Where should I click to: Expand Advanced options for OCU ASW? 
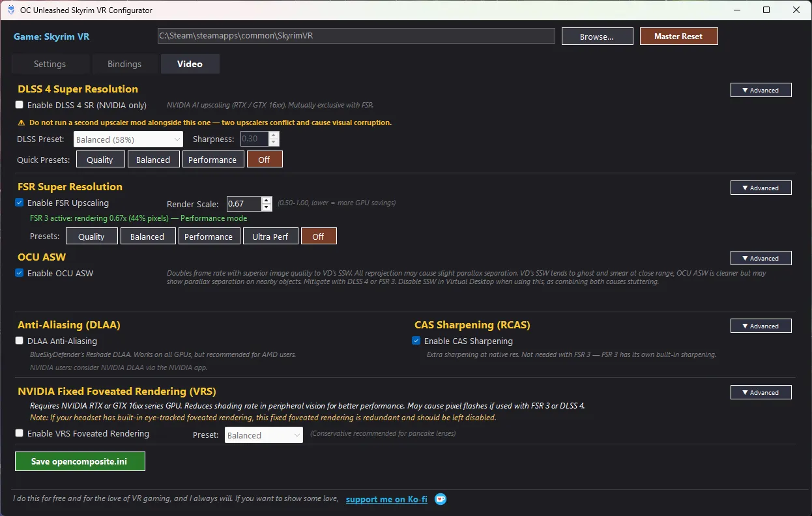[761, 258]
